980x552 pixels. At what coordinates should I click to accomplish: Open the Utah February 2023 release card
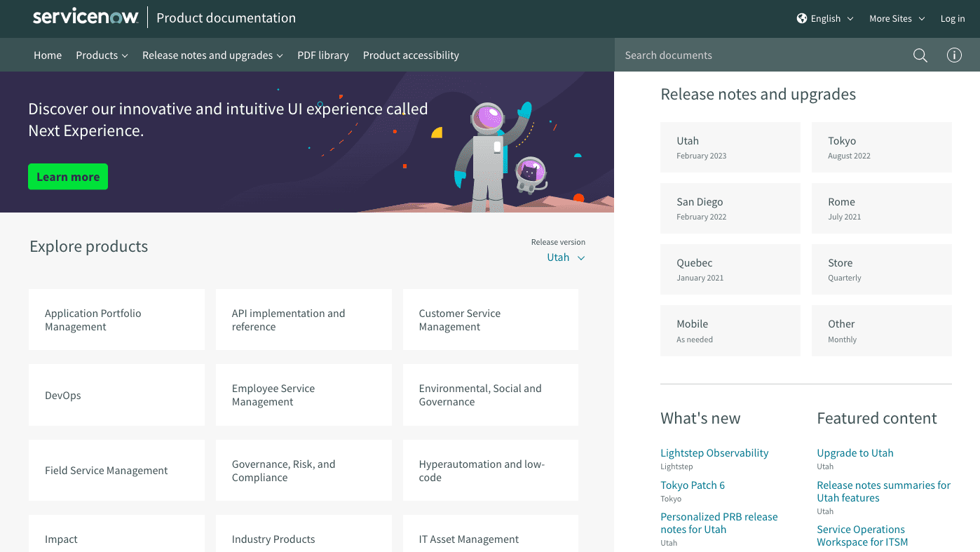(x=730, y=147)
